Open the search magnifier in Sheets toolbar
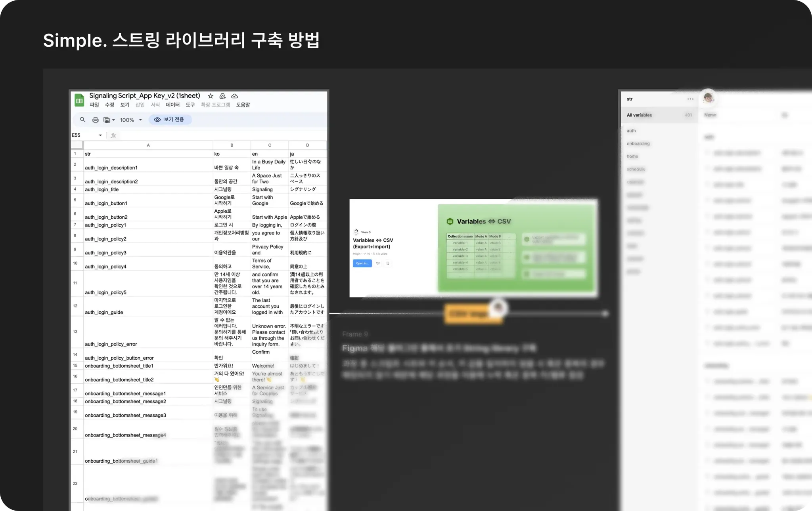The image size is (812, 511). point(82,120)
